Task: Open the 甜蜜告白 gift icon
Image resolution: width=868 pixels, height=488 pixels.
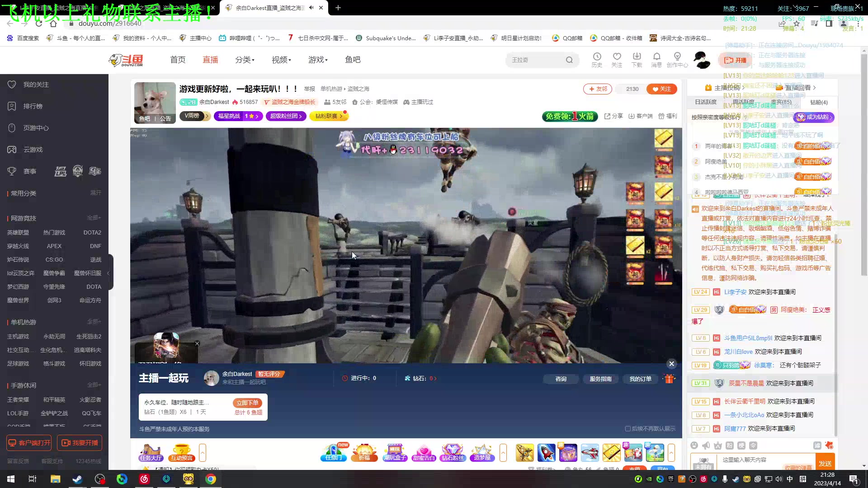Action: 424,452
